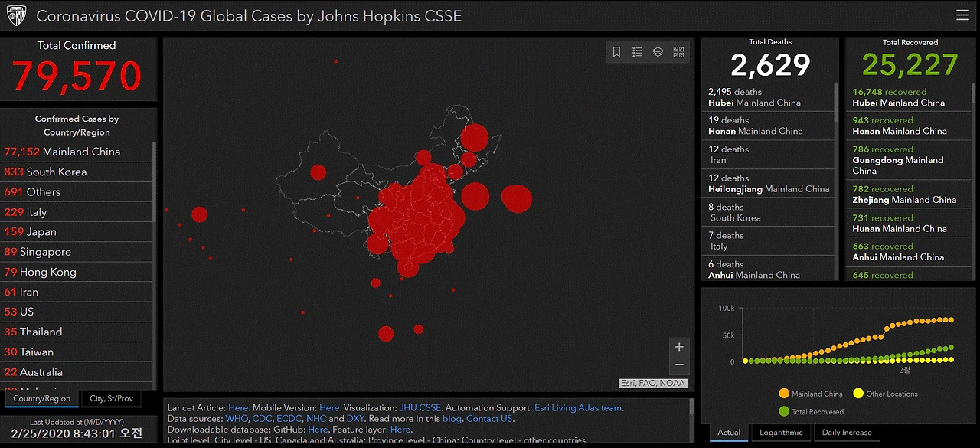
Task: Select the Logarithmic chart tab
Action: coord(781,433)
